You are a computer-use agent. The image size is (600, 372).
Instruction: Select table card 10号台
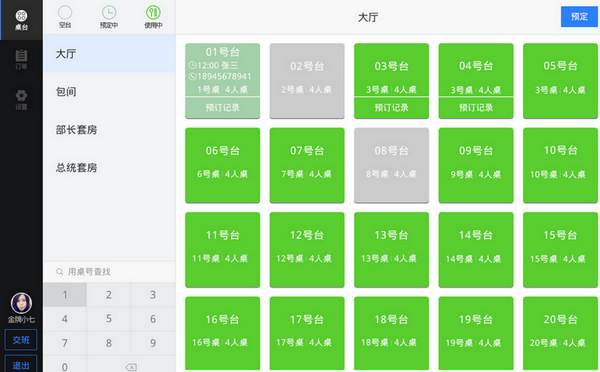coord(560,165)
